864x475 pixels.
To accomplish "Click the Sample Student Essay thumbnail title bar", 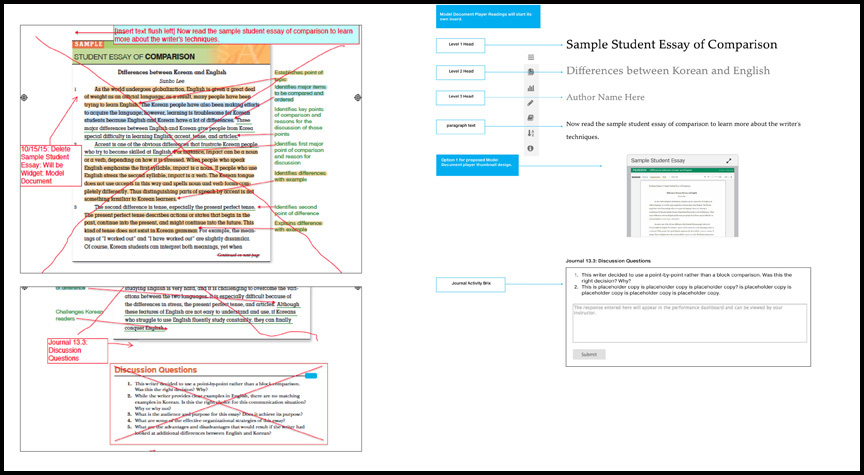I will pos(682,161).
